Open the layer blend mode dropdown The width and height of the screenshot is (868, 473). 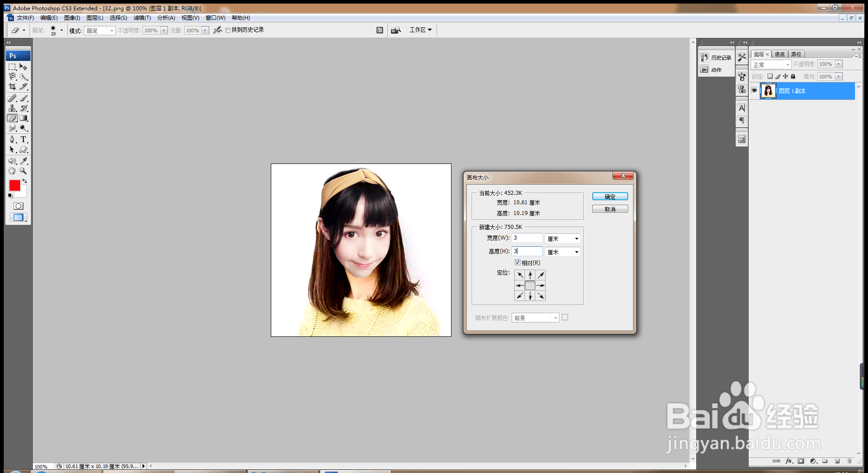coord(771,64)
